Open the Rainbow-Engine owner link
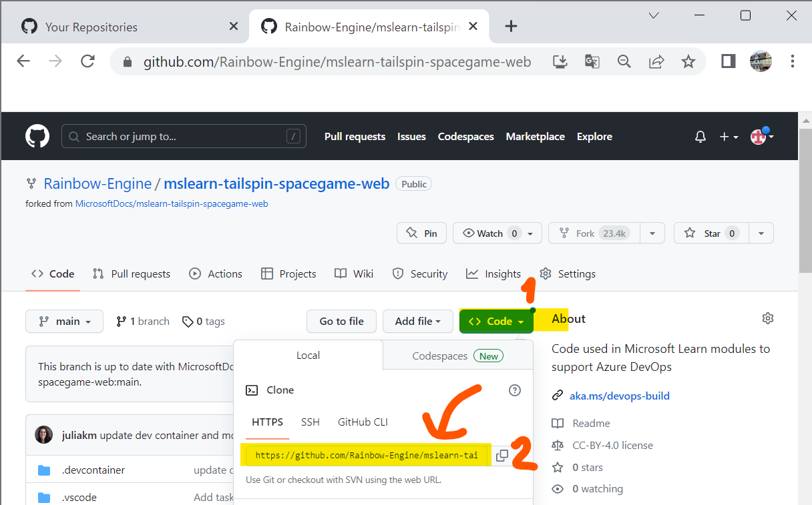 pyautogui.click(x=97, y=183)
